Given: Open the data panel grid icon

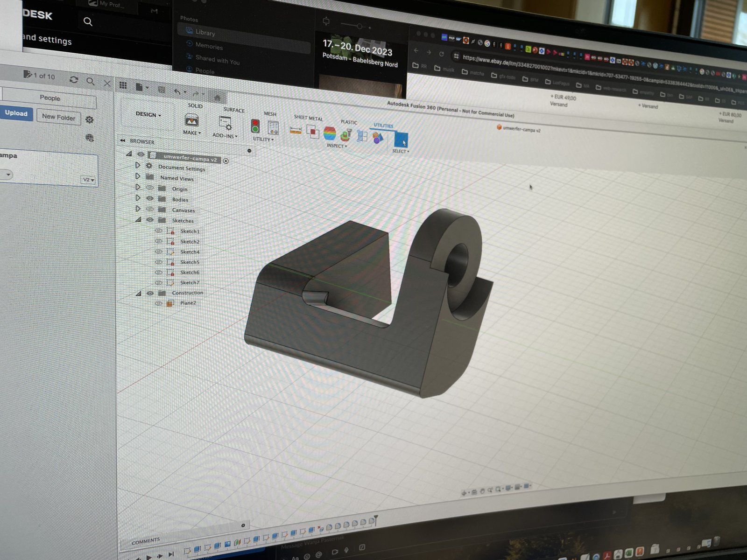Looking at the screenshot, I should point(123,85).
